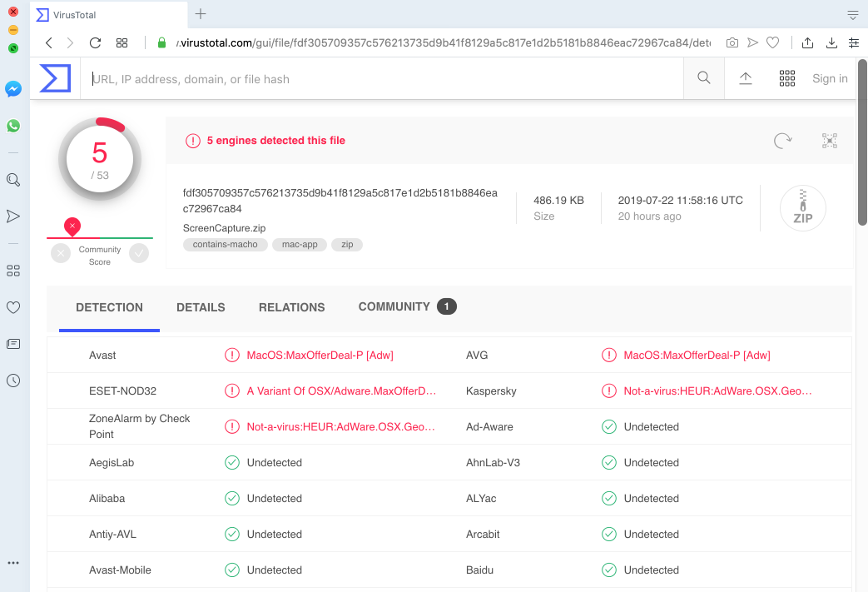Click the zip tag
This screenshot has width=868, height=592.
347,244
